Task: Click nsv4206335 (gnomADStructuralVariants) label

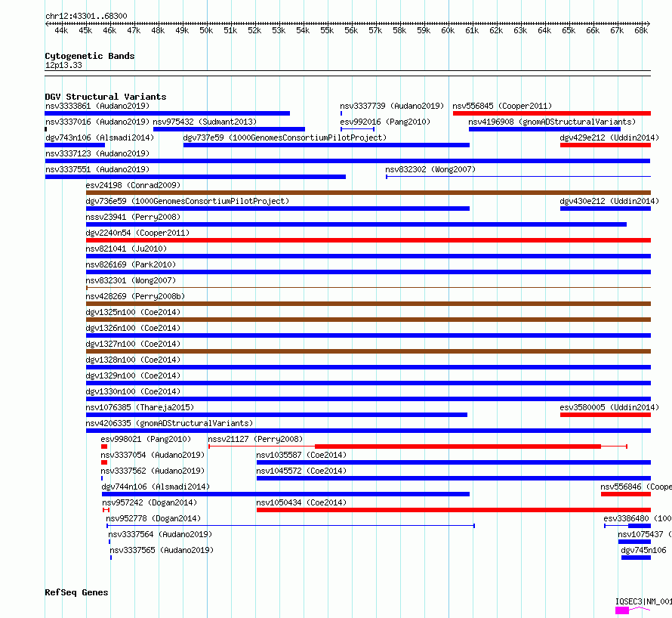Action: point(169,423)
